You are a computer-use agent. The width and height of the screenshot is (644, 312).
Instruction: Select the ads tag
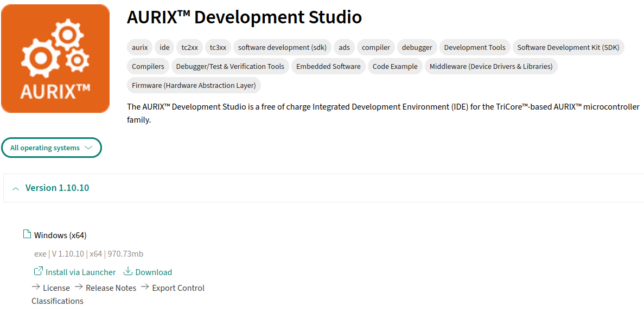[344, 47]
